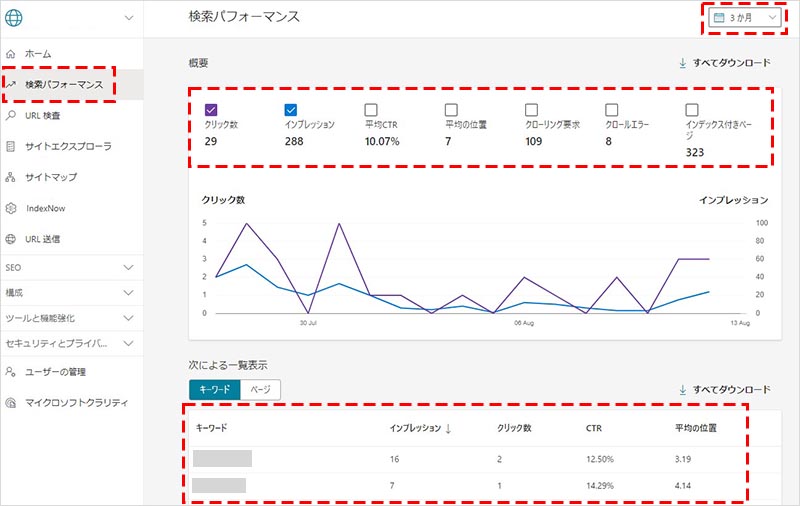This screenshot has width=800, height=506.
Task: Open IndexNow gear icon in sidebar
Action: (10, 208)
